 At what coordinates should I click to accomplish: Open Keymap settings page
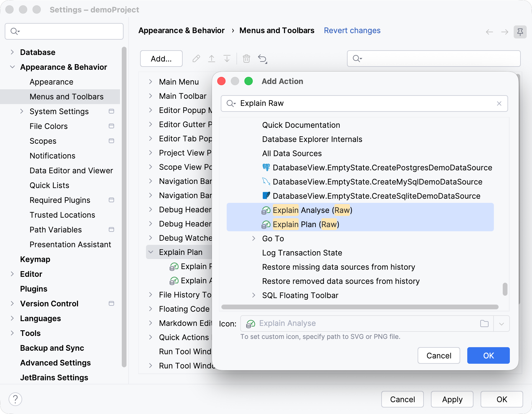35,259
